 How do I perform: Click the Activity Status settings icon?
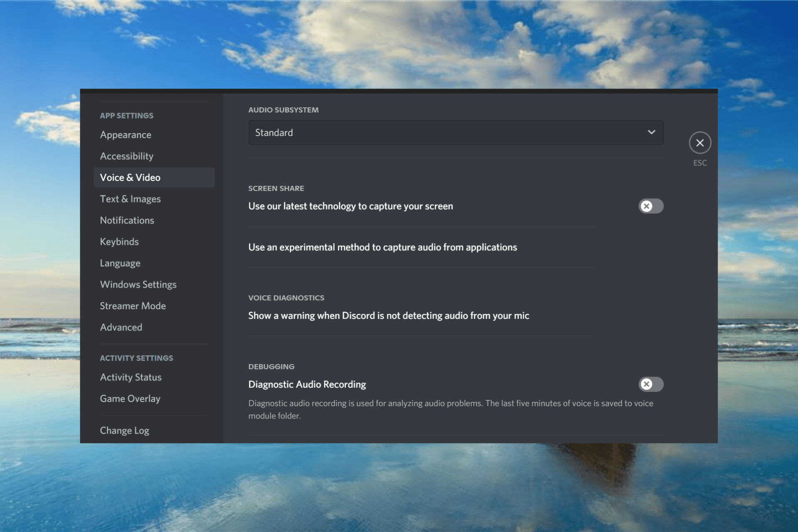[x=130, y=377]
